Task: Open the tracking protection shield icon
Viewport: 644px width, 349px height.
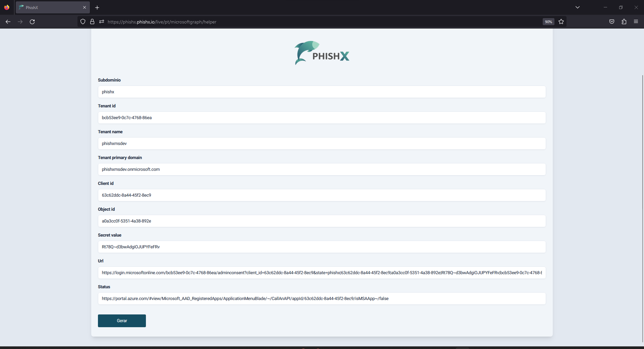Action: (x=83, y=22)
